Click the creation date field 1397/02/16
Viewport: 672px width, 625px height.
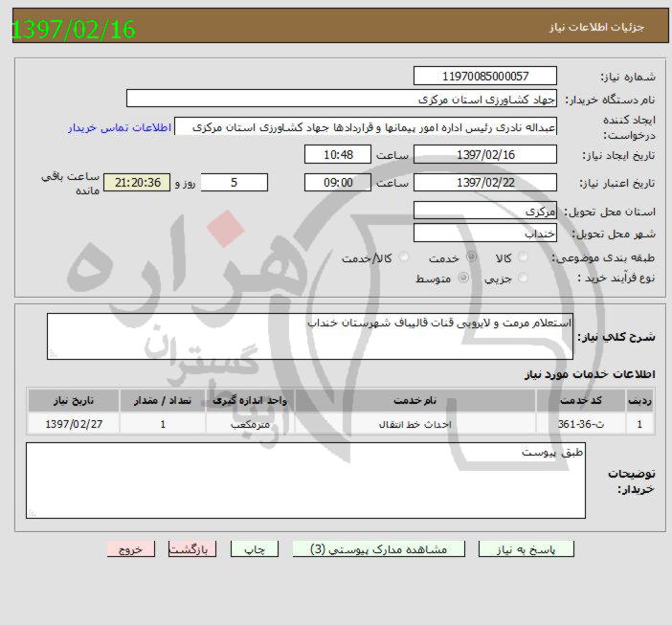tap(485, 154)
